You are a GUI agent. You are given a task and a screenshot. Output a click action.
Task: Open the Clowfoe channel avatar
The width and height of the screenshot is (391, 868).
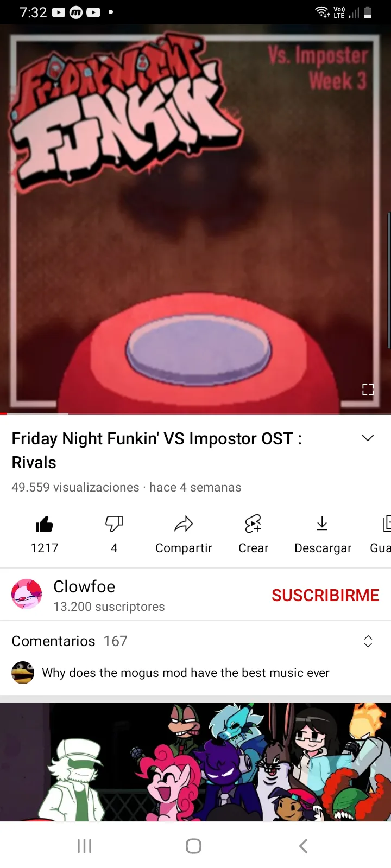[27, 594]
